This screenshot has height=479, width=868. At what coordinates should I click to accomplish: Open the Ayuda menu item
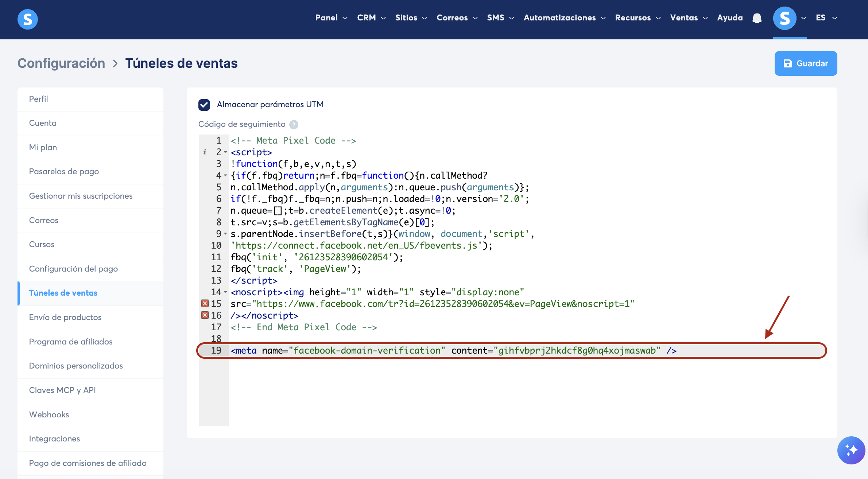[730, 18]
